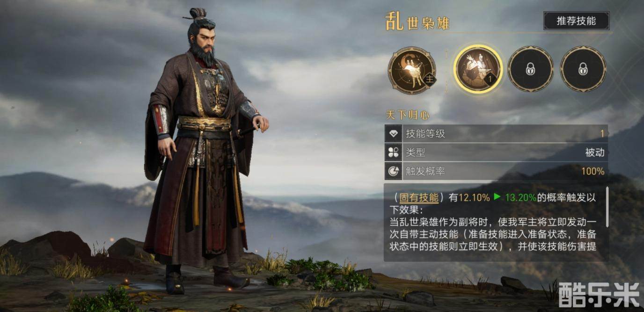Click the clover icon beside 类型
Viewport: 644px width, 312px height.
click(x=393, y=152)
